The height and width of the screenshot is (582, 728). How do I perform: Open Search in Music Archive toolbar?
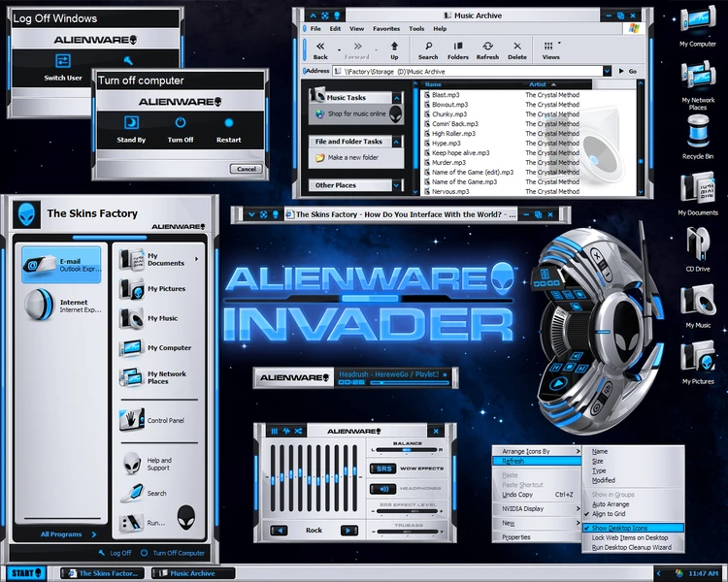(x=428, y=50)
